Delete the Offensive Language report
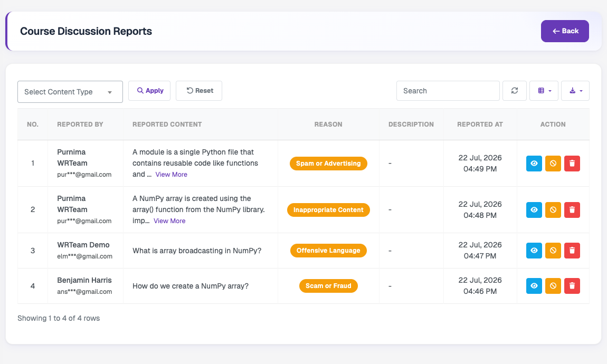The width and height of the screenshot is (607, 364). [572, 250]
